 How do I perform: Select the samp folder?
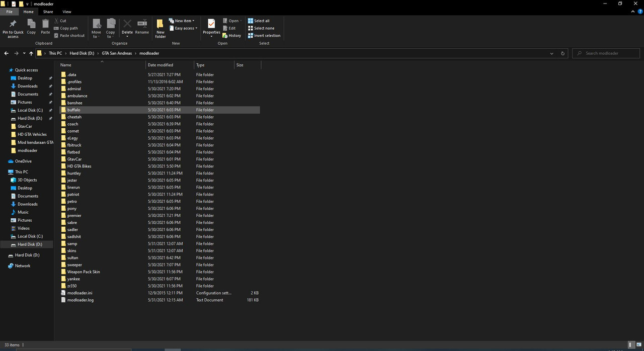pyautogui.click(x=72, y=243)
